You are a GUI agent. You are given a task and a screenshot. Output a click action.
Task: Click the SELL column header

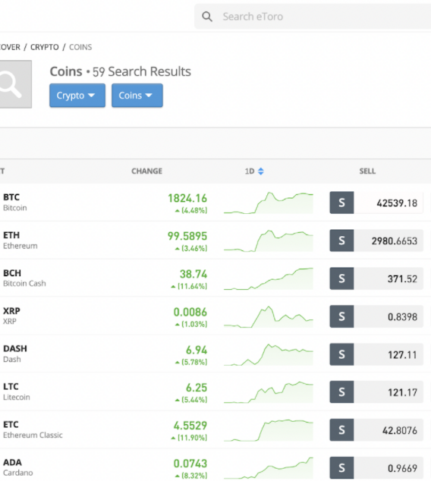(x=367, y=171)
